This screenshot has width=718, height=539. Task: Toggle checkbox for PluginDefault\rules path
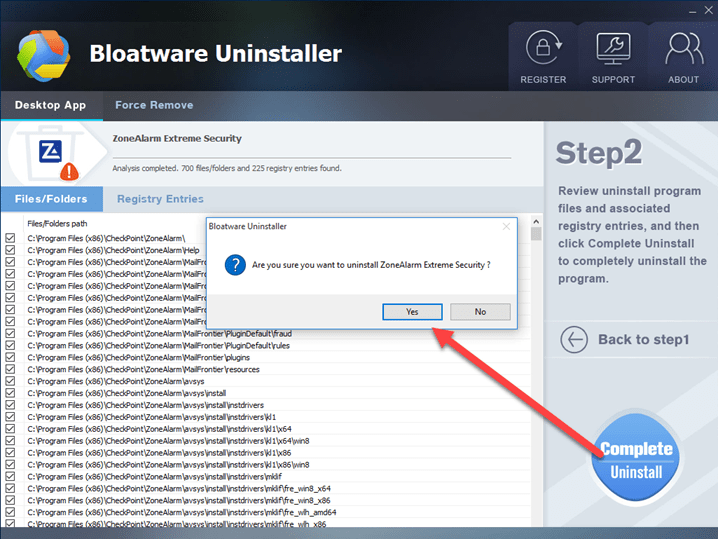click(10, 345)
